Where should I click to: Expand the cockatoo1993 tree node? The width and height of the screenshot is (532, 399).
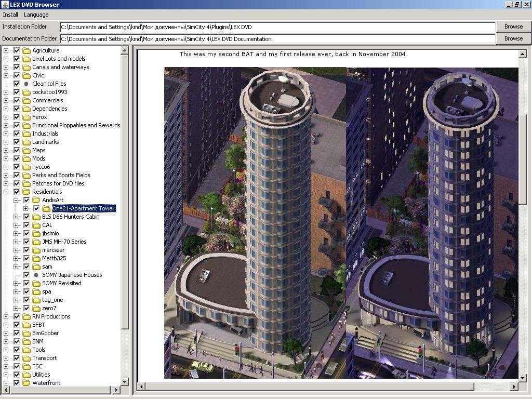6,92
